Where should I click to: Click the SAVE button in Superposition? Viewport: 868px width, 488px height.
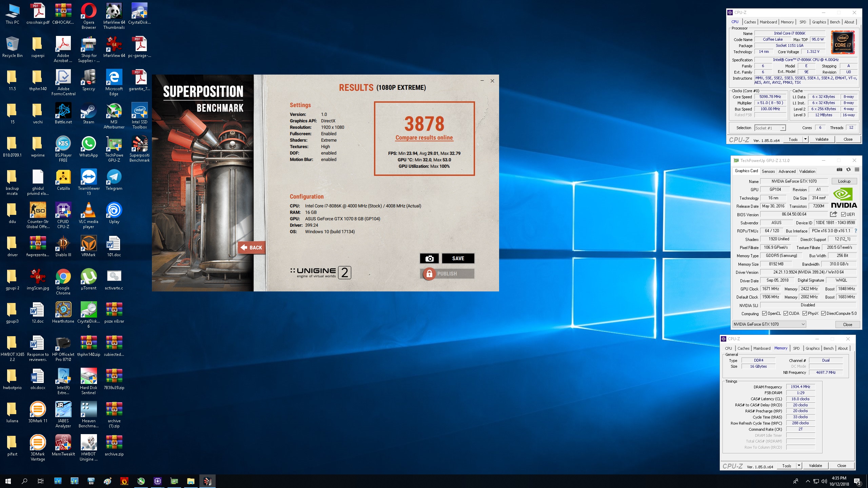tap(458, 259)
